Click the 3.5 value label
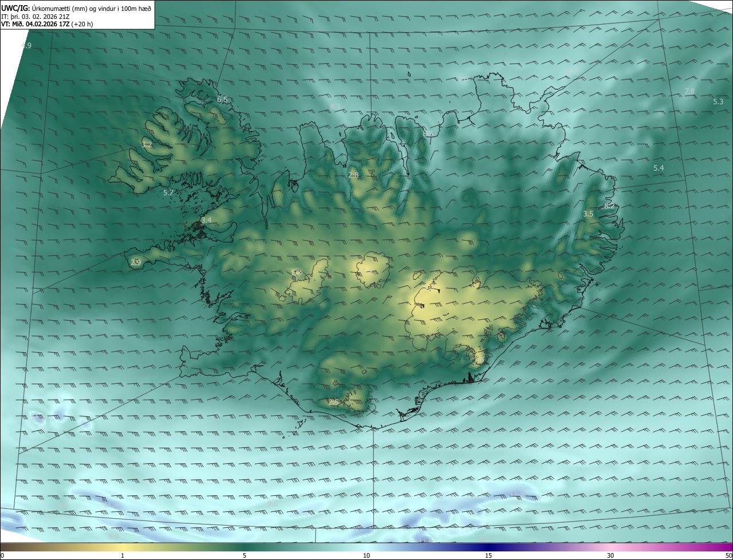The width and height of the screenshot is (733, 560). pyautogui.click(x=588, y=214)
